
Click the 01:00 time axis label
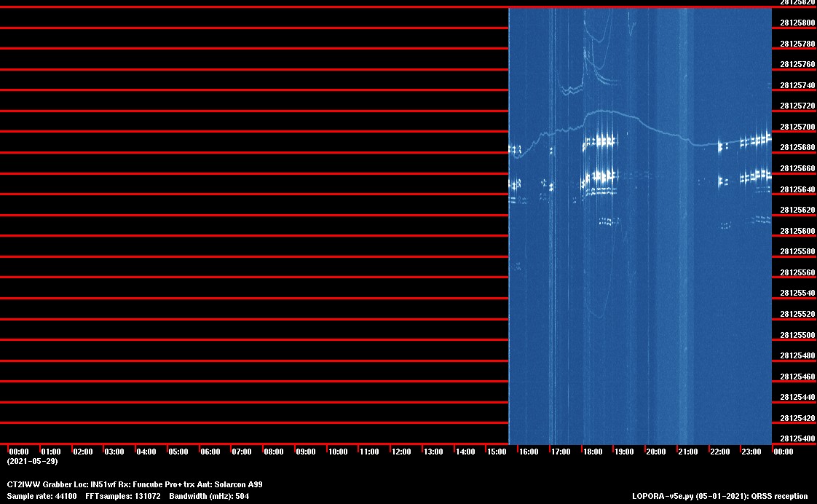51,452
